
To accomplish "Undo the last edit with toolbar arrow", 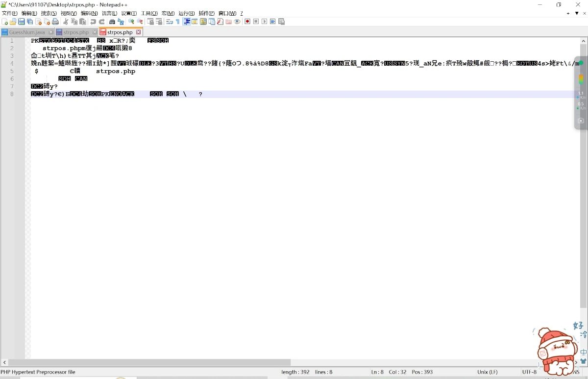I will click(93, 22).
